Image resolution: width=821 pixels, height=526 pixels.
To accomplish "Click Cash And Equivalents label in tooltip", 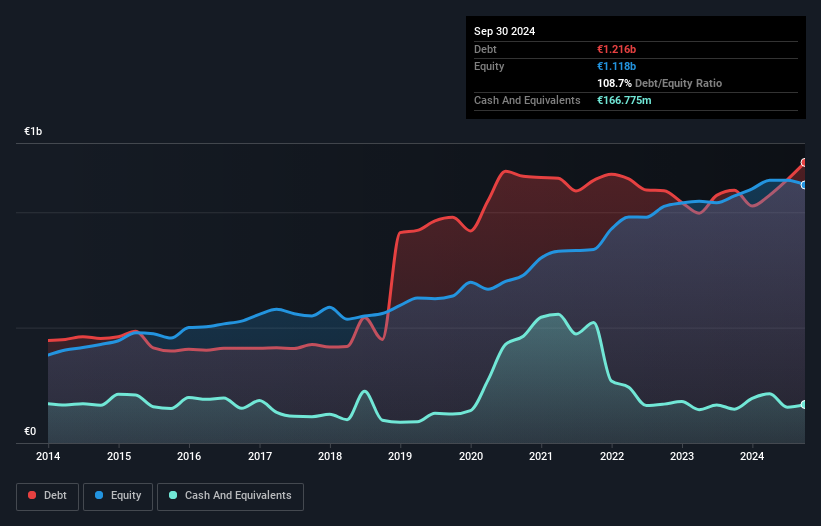I will click(x=527, y=100).
